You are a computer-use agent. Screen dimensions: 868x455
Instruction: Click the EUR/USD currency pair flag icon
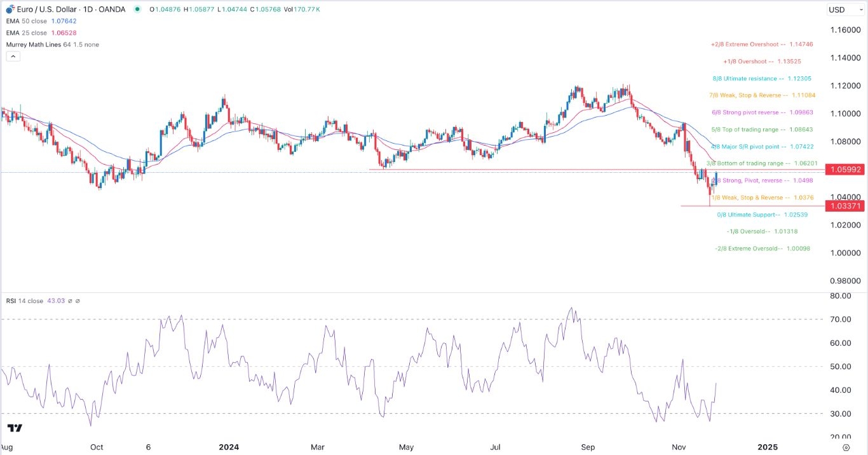click(9, 10)
